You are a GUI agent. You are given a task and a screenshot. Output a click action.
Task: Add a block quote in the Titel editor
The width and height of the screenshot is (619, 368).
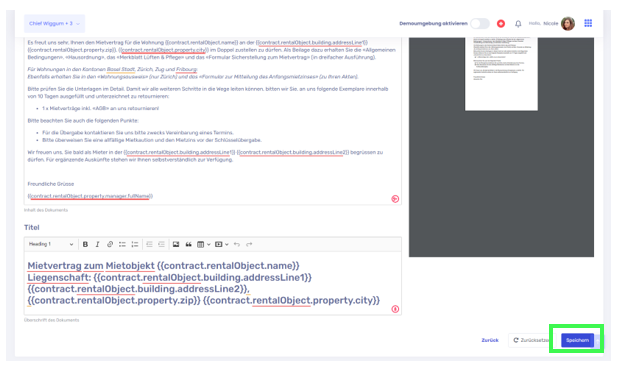tap(188, 244)
